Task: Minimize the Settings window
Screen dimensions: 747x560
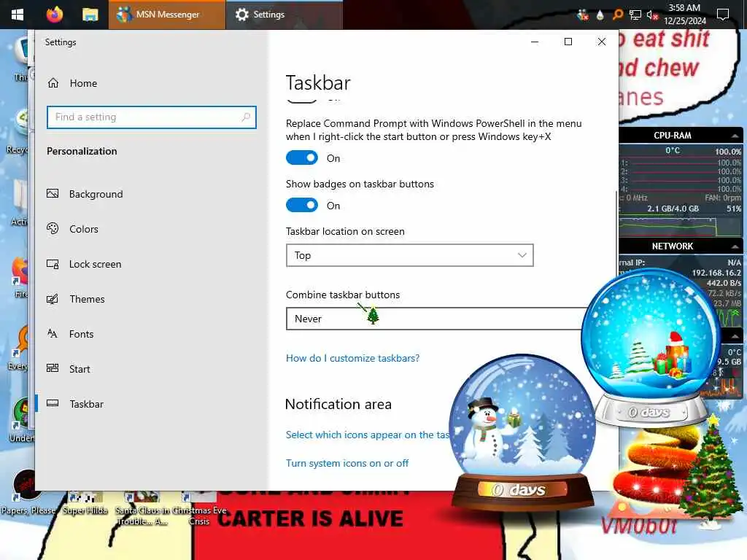Action: 535,42
